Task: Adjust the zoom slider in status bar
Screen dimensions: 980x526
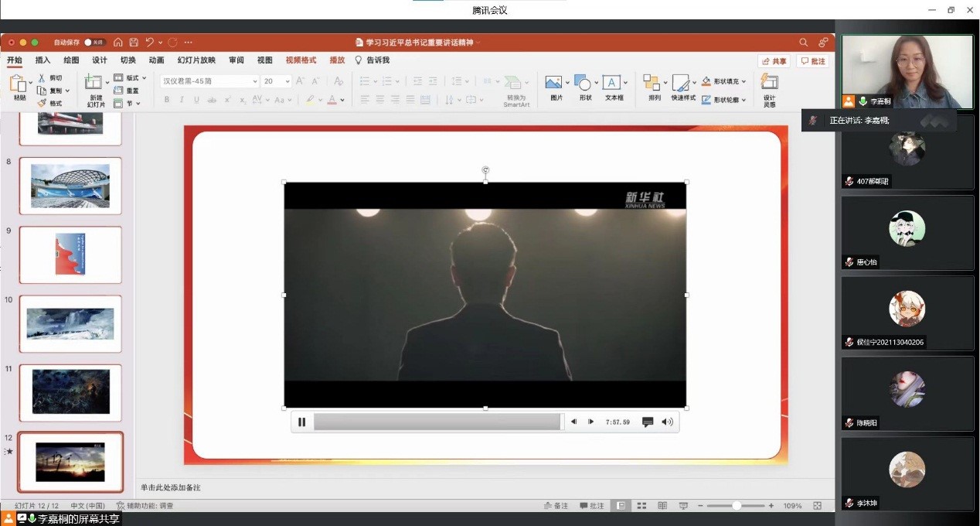Action: (737, 506)
